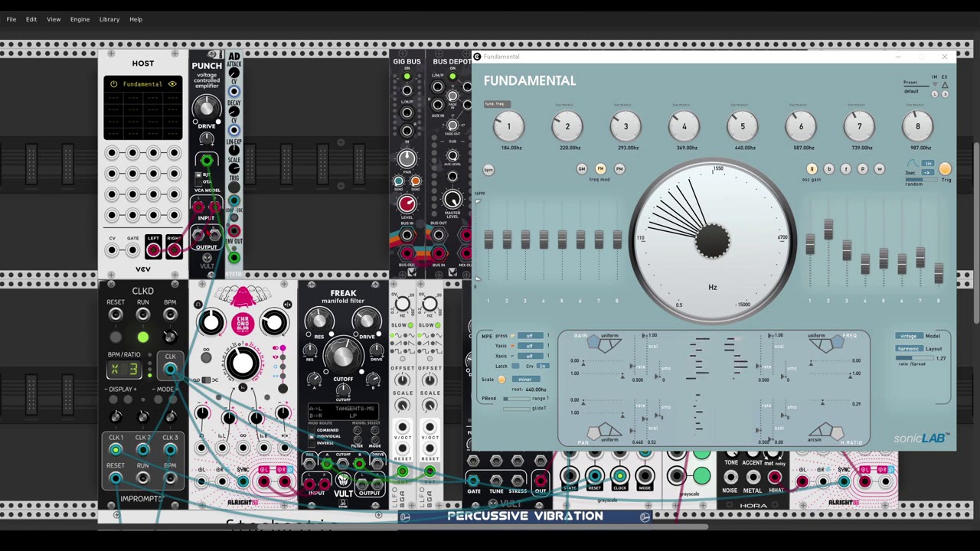The image size is (980, 551).
Task: Click the FREQ uniform distribution shape icon
Action: 827,344
